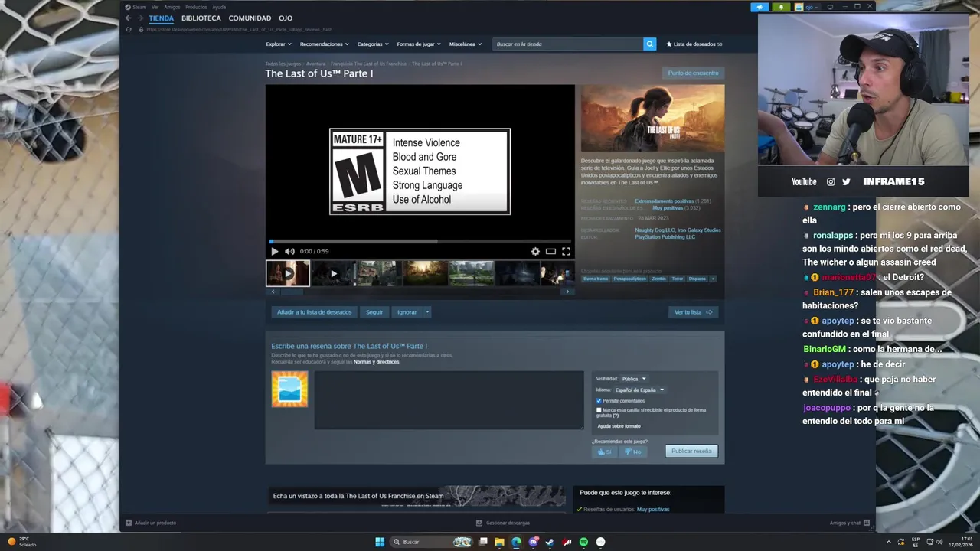This screenshot has height=551, width=980.
Task: Open Punto de encuentro hub
Action: [x=693, y=73]
